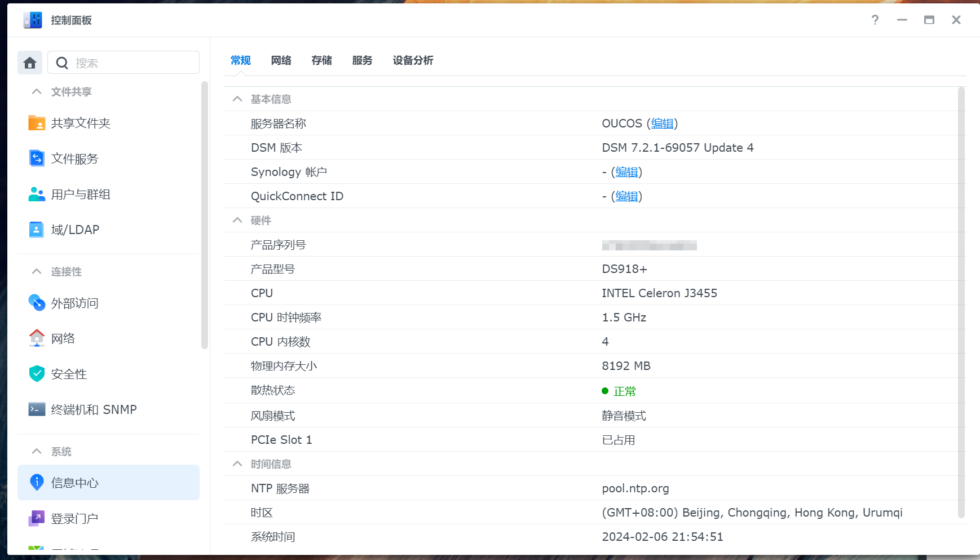Click DSM 7.2.1-69057 Update 4 value
This screenshot has height=560, width=980.
(x=678, y=148)
